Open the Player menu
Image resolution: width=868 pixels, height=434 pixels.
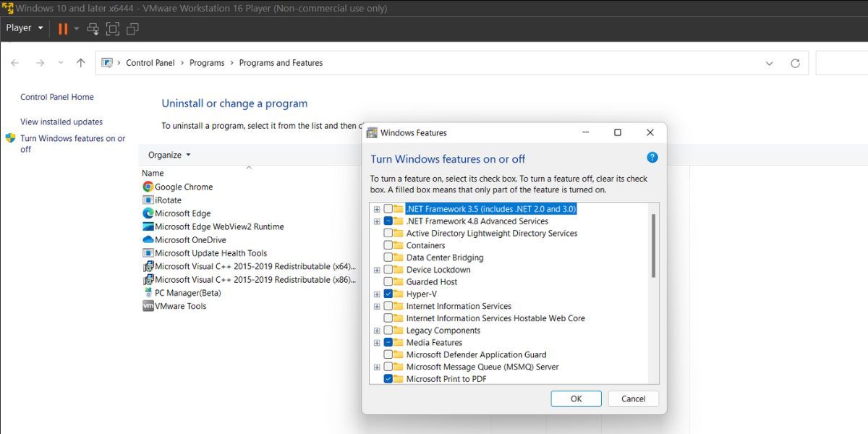[x=25, y=28]
